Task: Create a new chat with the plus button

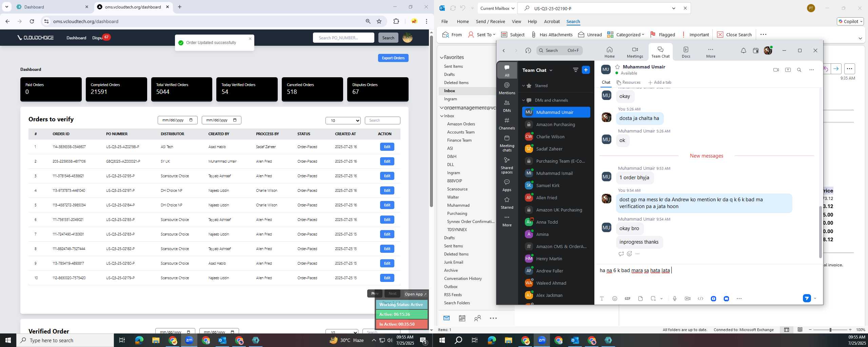Action: [x=586, y=70]
